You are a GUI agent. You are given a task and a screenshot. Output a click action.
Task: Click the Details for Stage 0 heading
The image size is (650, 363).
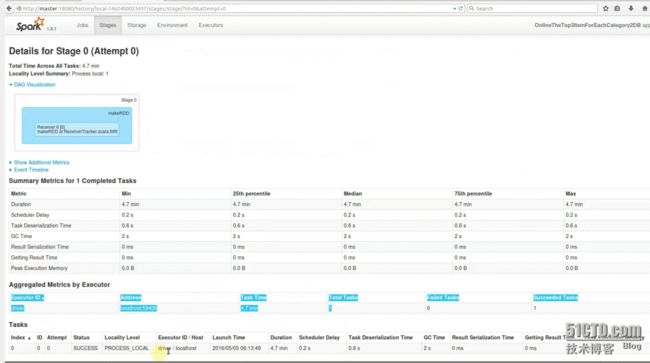74,51
